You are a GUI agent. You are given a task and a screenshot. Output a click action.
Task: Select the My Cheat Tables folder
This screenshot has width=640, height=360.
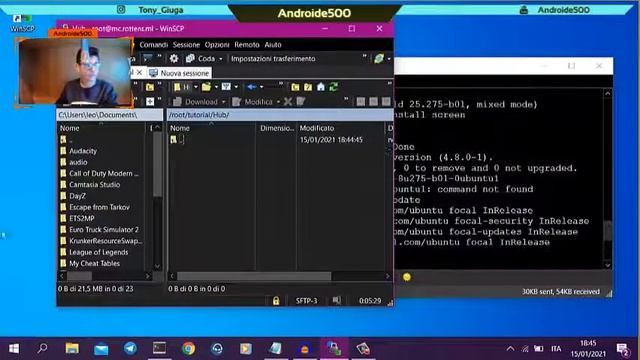tap(94, 264)
